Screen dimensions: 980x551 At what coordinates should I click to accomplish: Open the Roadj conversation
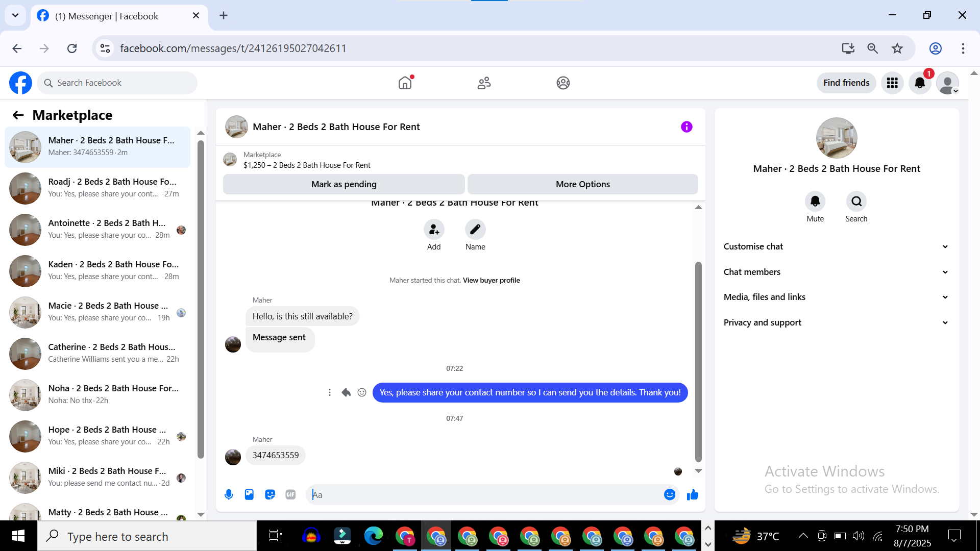click(97, 188)
